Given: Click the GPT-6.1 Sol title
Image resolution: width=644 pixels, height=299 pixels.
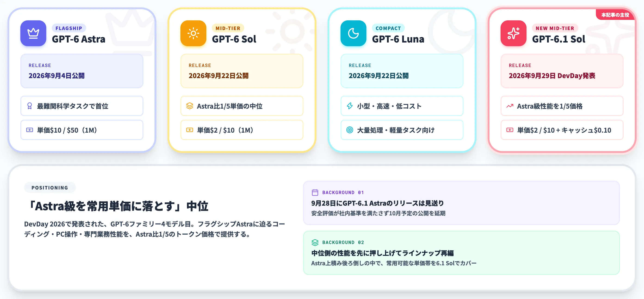Looking at the screenshot, I should click(x=558, y=39).
